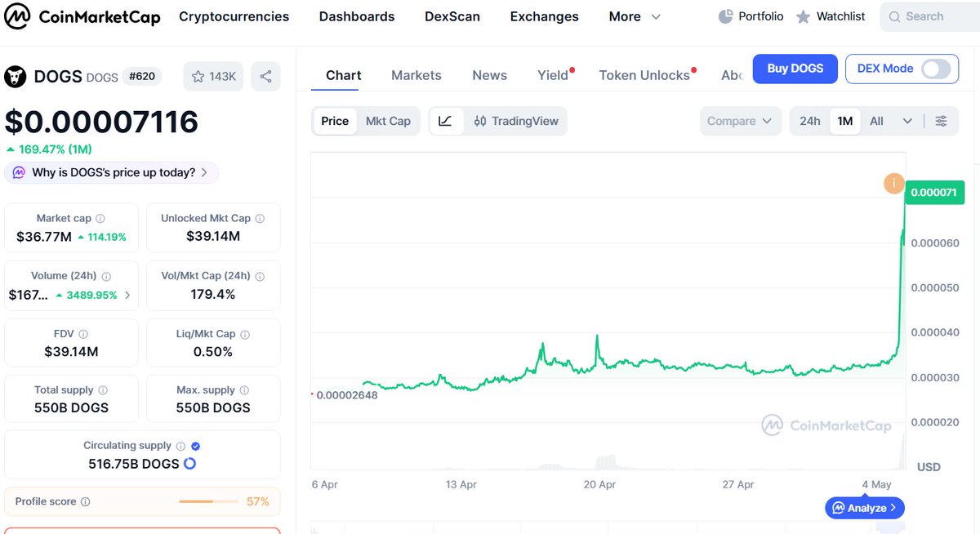Click the AI icon in price question

19,172
